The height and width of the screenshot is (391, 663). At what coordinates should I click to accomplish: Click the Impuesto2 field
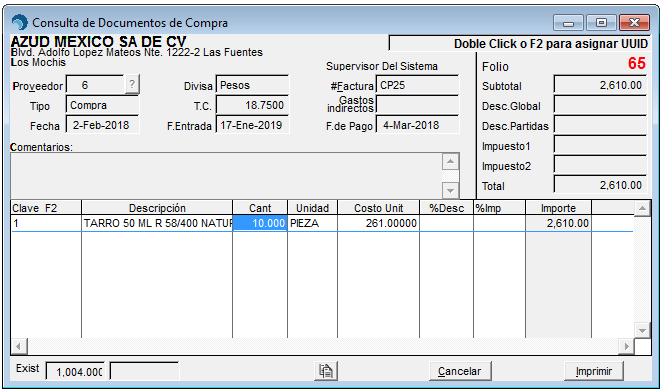pos(600,165)
